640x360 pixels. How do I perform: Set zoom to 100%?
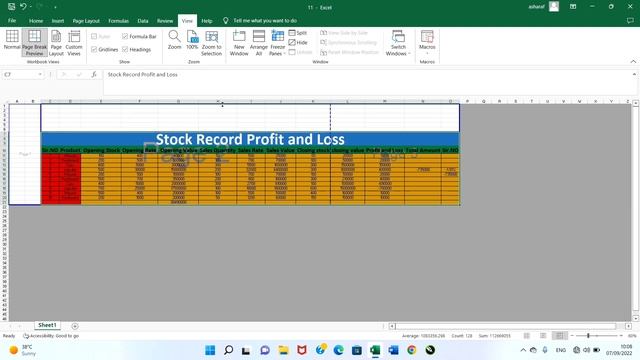click(x=192, y=40)
